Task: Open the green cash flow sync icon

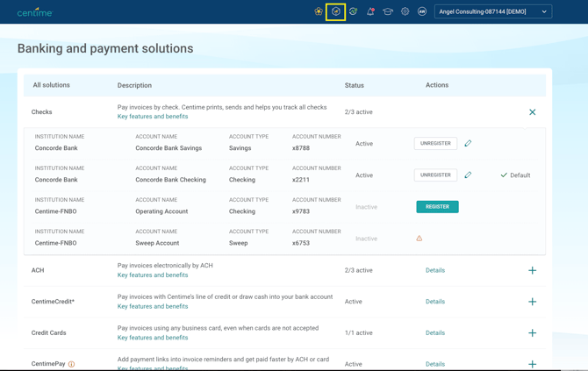Action: 353,11
